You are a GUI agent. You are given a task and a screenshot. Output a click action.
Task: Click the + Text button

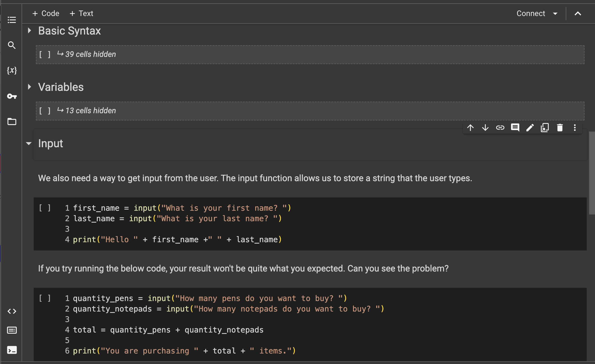tap(81, 14)
